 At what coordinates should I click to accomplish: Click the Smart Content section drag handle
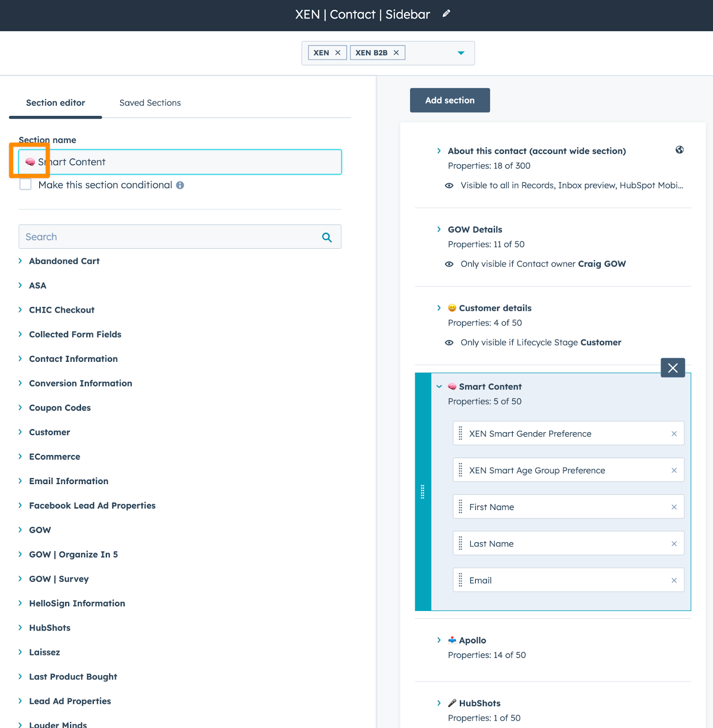423,491
